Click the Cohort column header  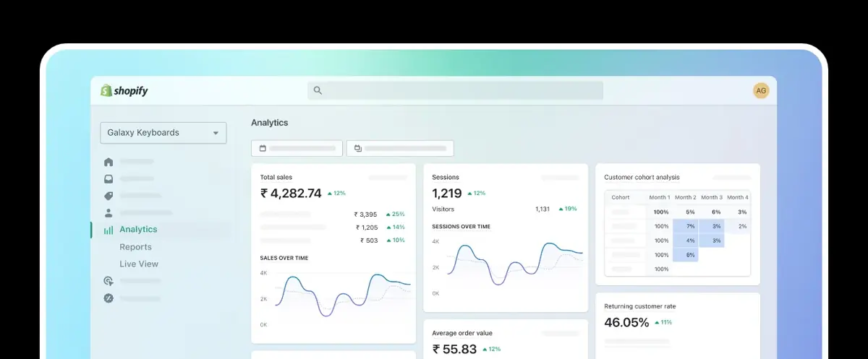(x=621, y=197)
